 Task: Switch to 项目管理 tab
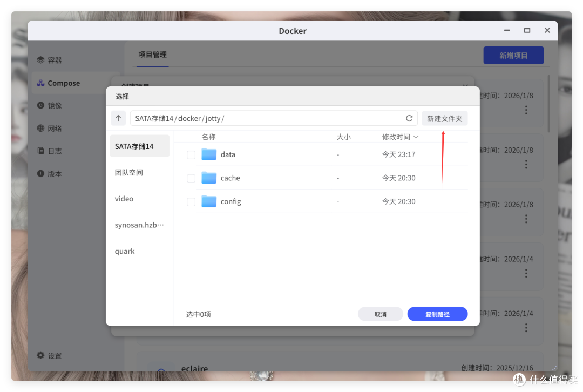pos(152,55)
